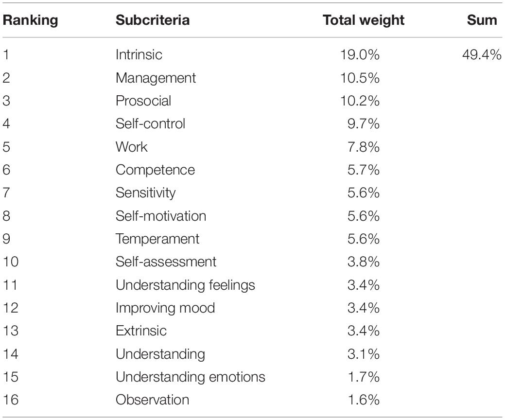This screenshot has width=505, height=420.
Task: Click the Total weight column header
Action: click(x=363, y=20)
